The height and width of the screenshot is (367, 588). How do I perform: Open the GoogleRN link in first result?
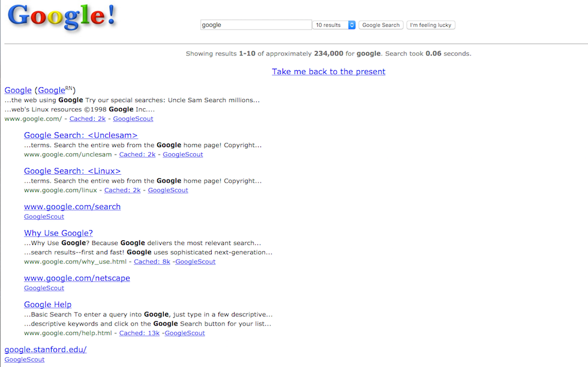(x=55, y=90)
